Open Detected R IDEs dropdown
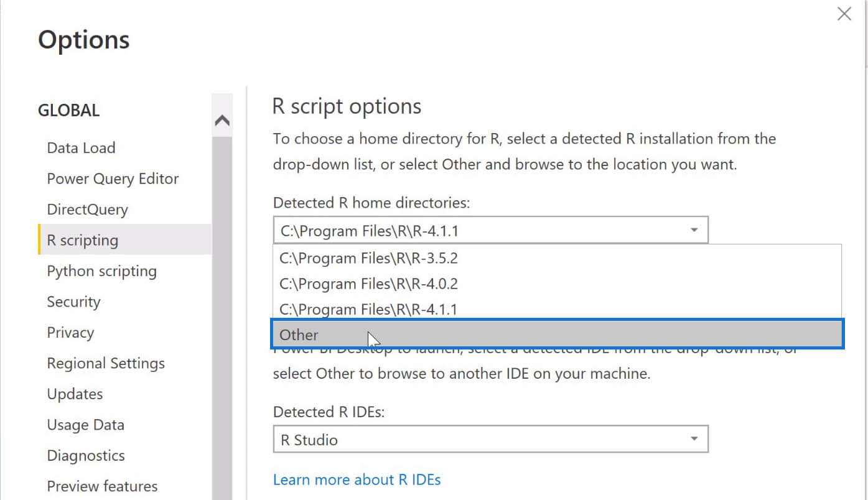 (x=490, y=440)
